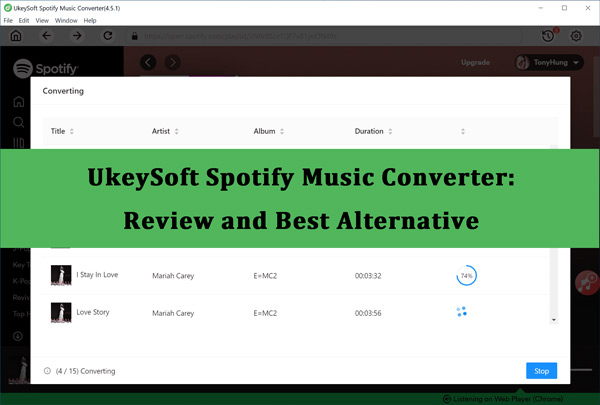This screenshot has width=600, height=405.
Task: Click the Love Story album thumbnail
Action: point(61,313)
